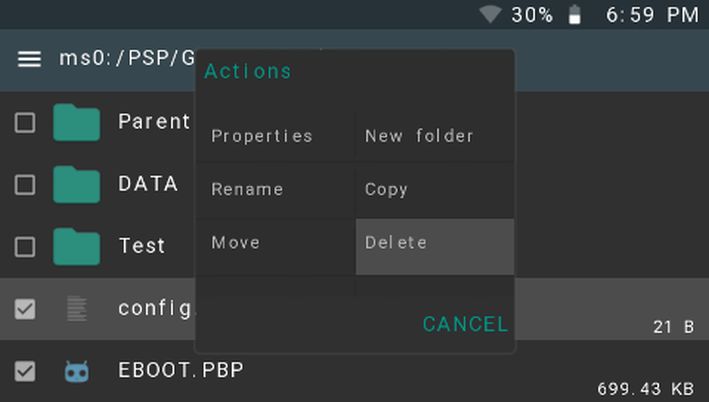Image resolution: width=709 pixels, height=402 pixels.
Task: Click the config text file icon
Action: pyautogui.click(x=77, y=308)
